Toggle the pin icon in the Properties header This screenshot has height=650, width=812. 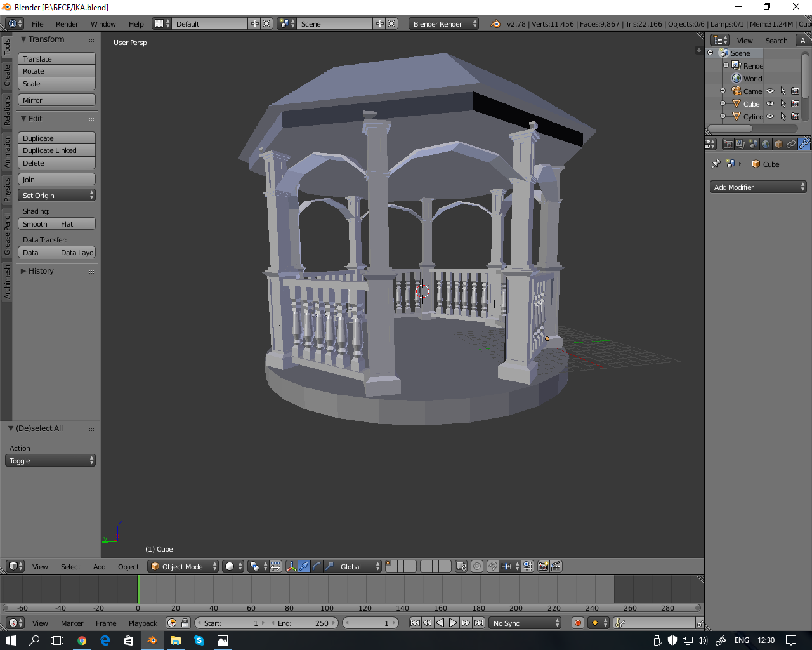716,163
